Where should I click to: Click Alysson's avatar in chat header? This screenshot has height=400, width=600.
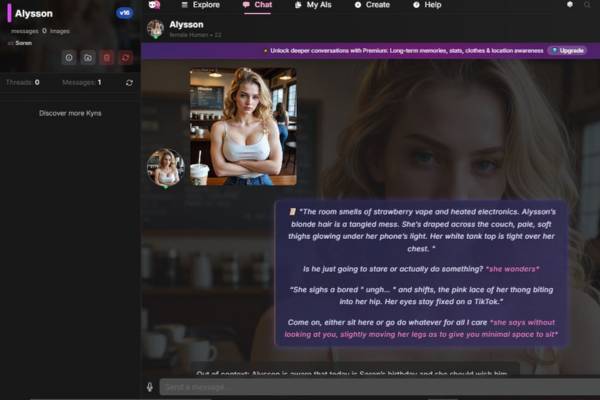pos(155,28)
